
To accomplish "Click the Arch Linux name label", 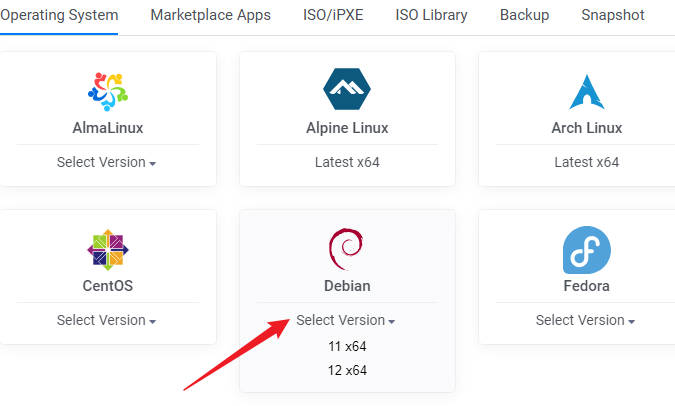I will (x=587, y=128).
